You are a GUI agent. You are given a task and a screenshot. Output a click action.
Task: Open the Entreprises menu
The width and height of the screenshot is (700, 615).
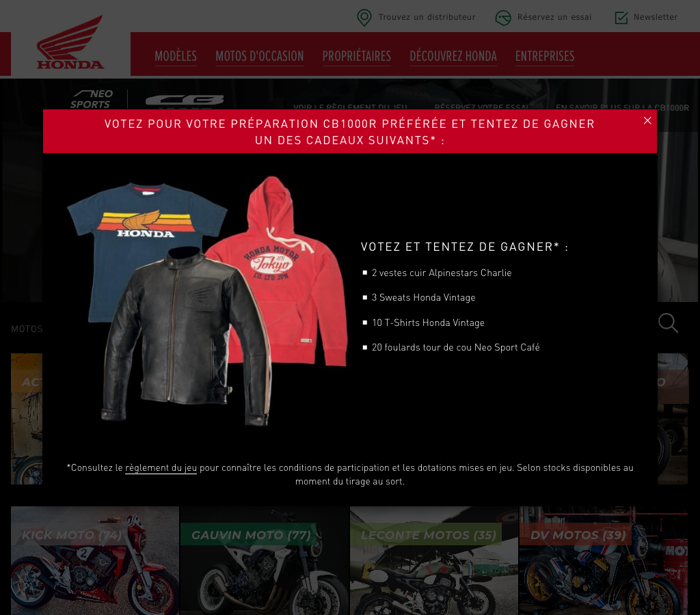[x=545, y=56]
